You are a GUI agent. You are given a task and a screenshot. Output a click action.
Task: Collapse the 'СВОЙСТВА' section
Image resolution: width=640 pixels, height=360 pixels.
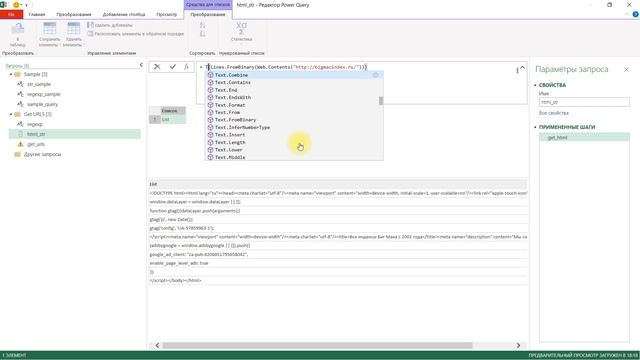click(x=536, y=85)
